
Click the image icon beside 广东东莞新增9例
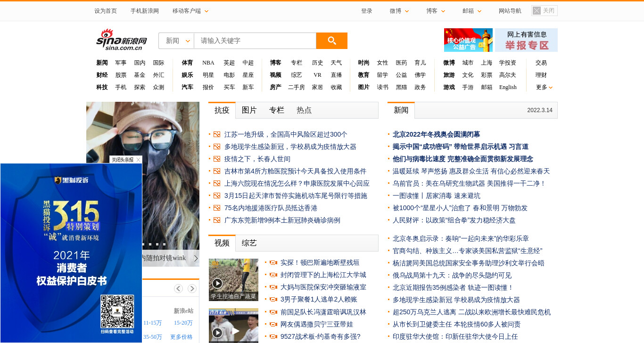pos(217,220)
